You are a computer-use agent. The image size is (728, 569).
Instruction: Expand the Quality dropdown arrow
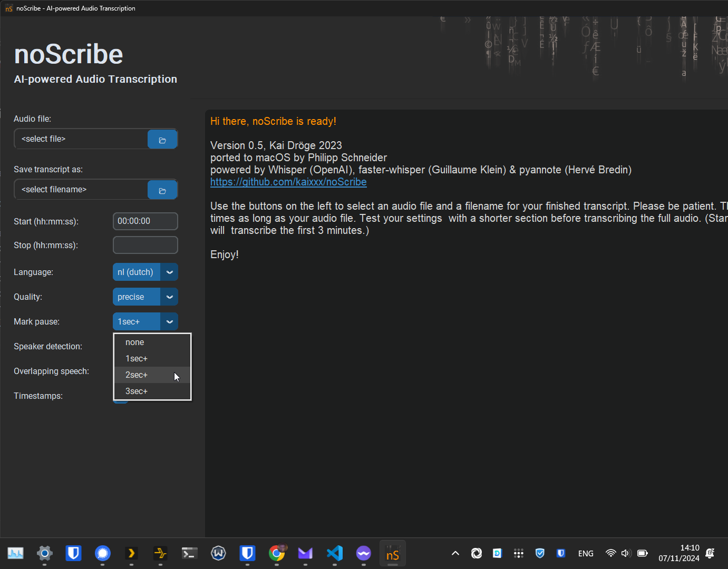coord(169,297)
